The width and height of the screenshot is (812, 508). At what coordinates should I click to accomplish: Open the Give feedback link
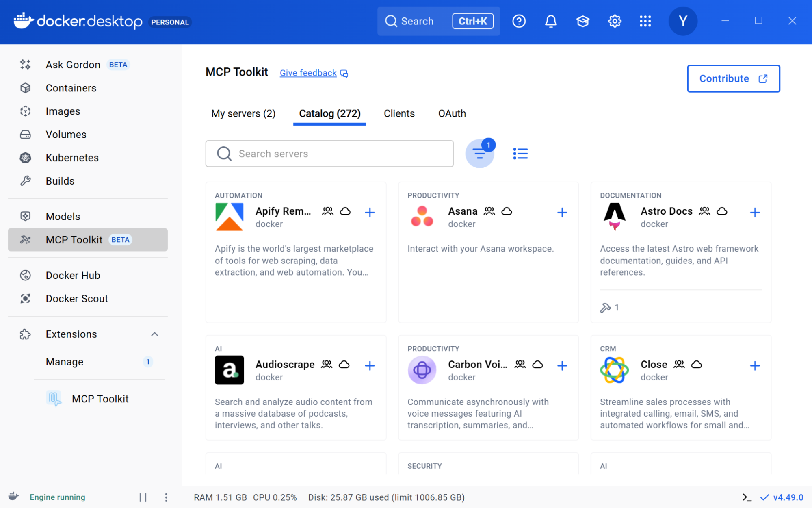[308, 73]
